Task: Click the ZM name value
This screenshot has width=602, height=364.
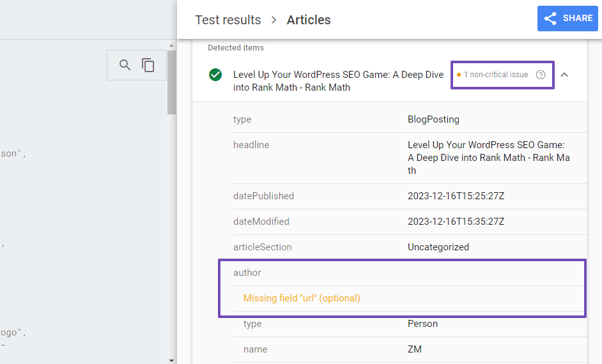Action: click(415, 349)
